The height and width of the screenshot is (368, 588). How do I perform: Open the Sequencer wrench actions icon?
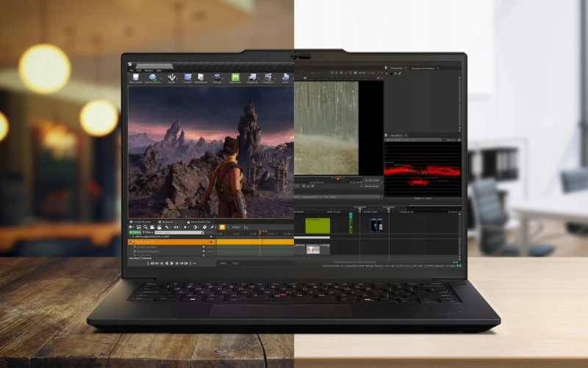168,227
